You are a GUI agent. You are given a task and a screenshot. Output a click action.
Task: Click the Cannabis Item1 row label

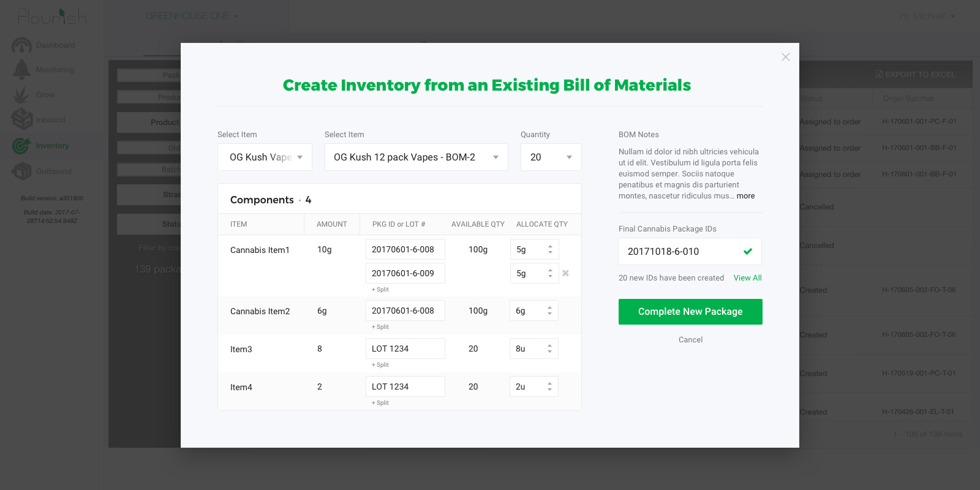point(260,250)
